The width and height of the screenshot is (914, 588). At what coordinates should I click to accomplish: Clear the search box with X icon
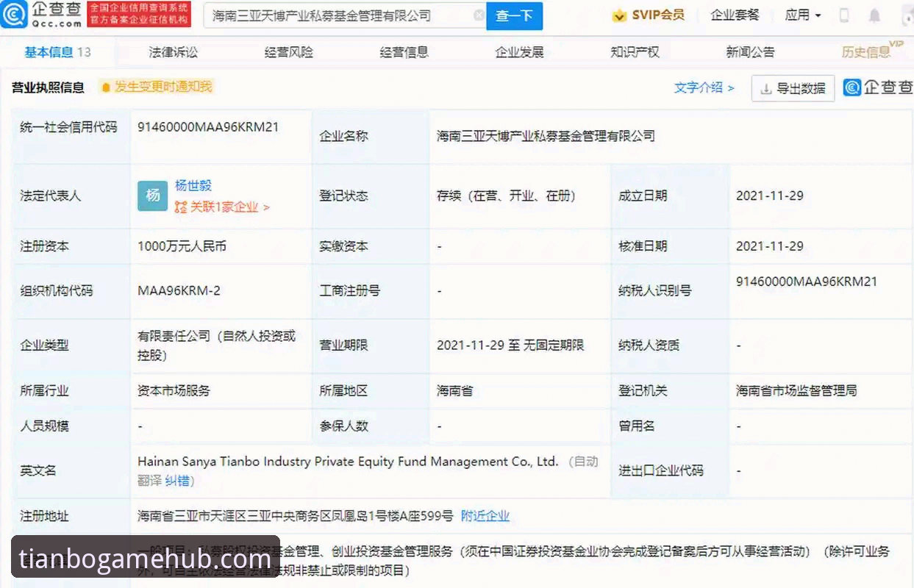[x=479, y=15]
